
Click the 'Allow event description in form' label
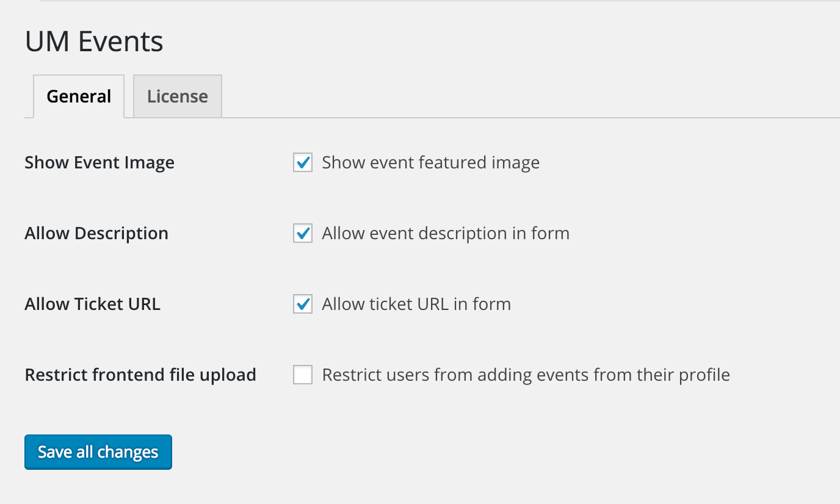[446, 234]
